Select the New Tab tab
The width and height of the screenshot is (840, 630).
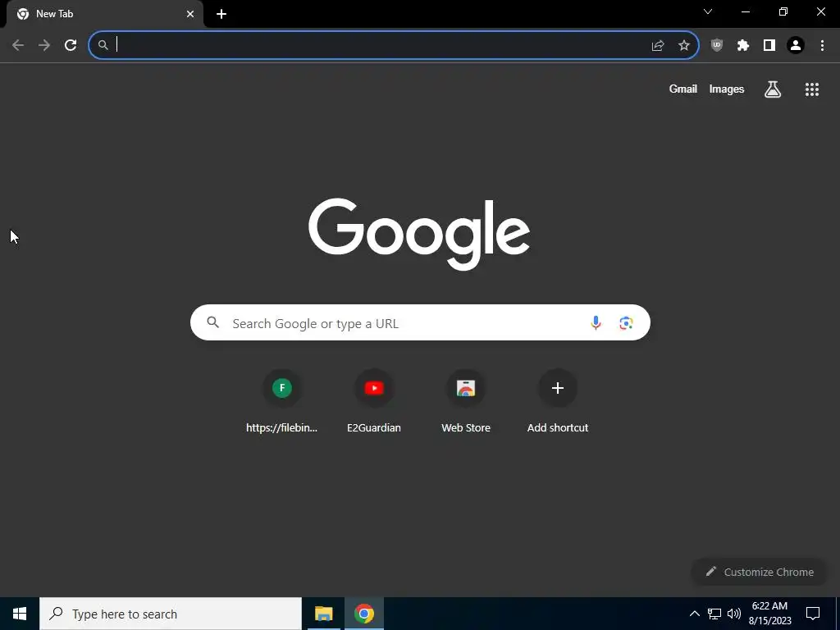[x=105, y=14]
